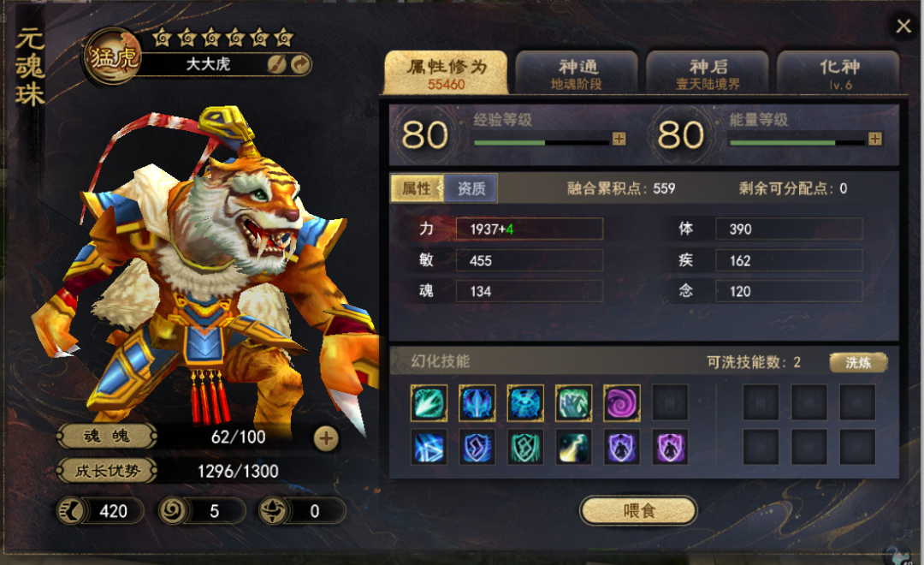Click the 力 attribute value field

click(x=530, y=229)
